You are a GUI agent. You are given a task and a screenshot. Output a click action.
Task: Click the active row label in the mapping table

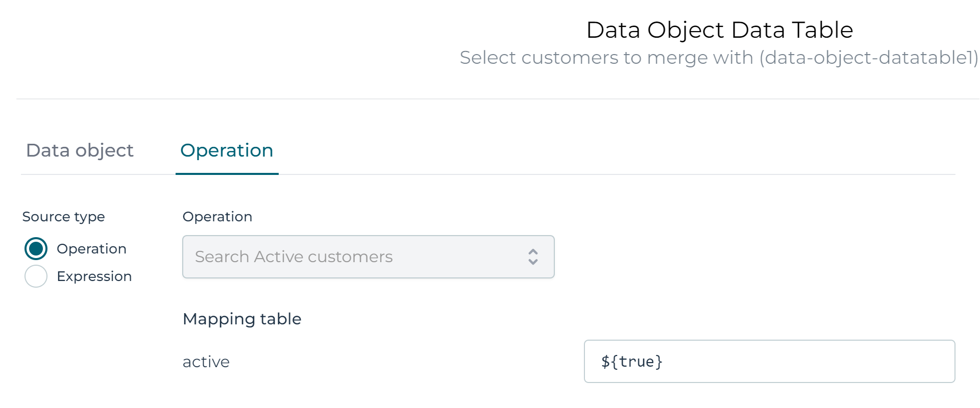click(206, 362)
